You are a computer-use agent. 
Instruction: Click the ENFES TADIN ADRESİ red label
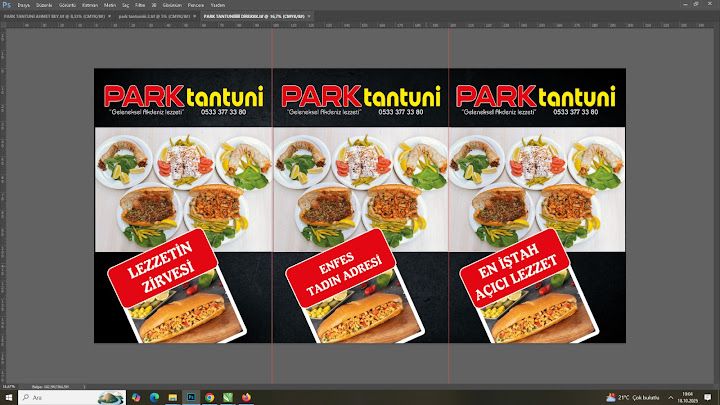pyautogui.click(x=340, y=267)
